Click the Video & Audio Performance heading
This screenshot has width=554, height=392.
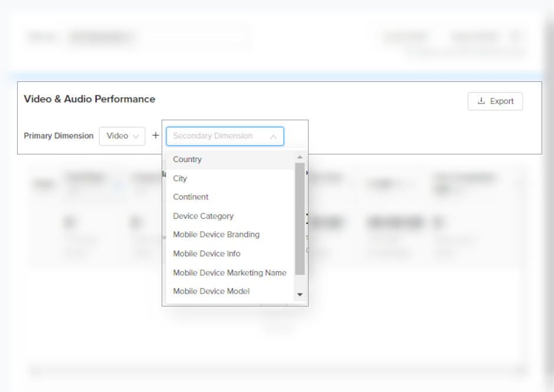coord(89,99)
